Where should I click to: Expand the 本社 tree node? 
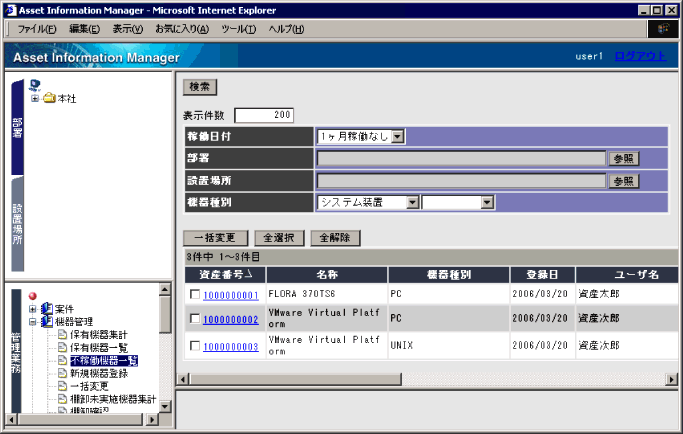(35, 98)
